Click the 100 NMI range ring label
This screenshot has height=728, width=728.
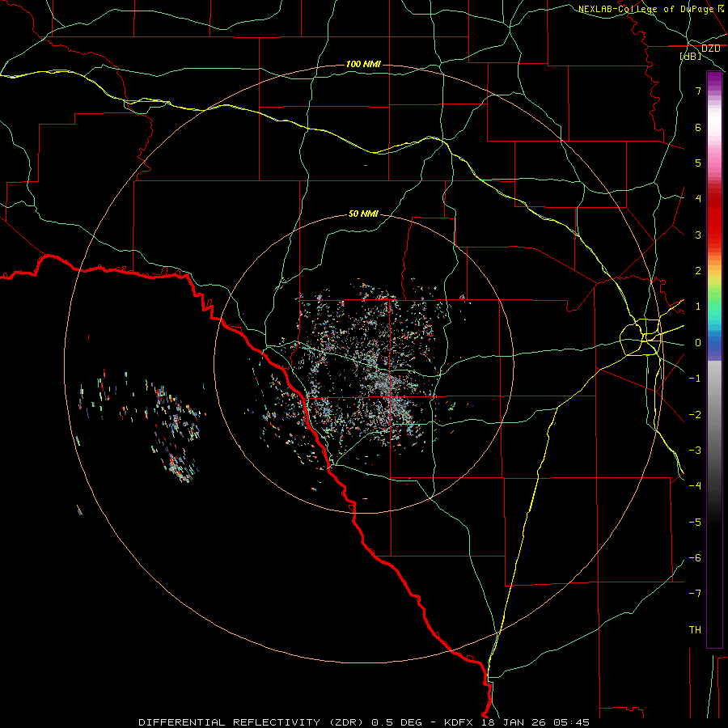pyautogui.click(x=363, y=64)
